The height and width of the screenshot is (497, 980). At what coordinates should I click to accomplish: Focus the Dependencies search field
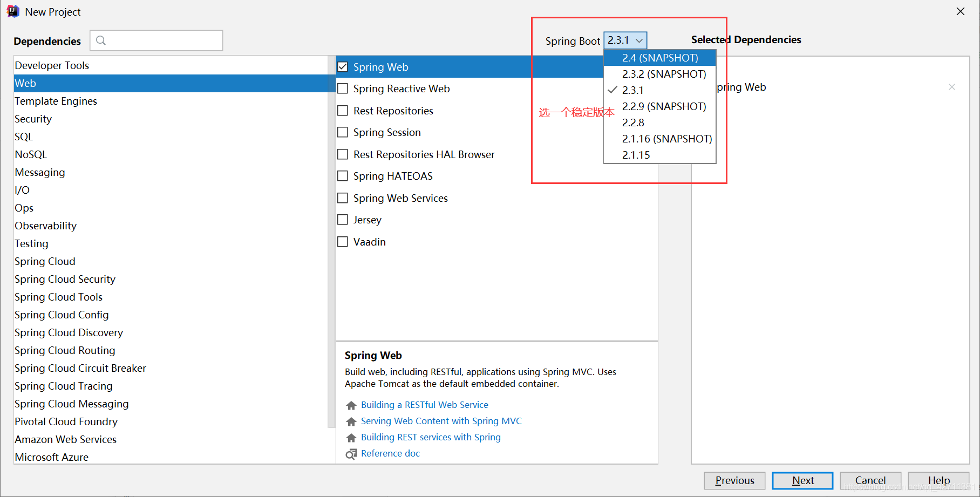click(x=156, y=40)
